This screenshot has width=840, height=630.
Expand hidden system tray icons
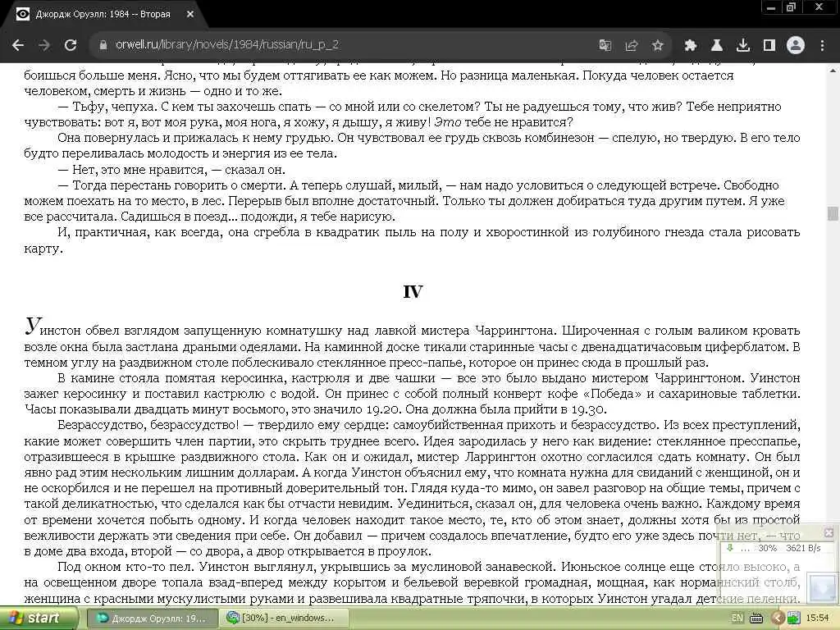778,619
